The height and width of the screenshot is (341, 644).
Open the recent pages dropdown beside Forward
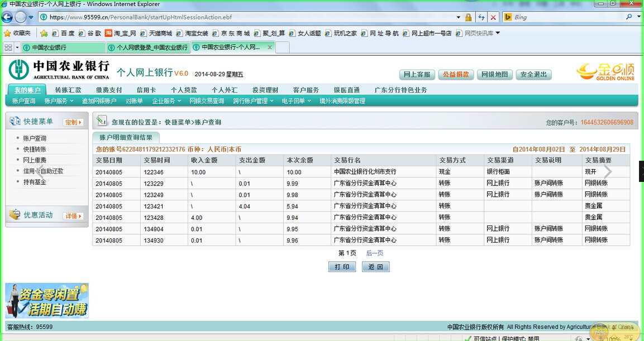click(31, 17)
